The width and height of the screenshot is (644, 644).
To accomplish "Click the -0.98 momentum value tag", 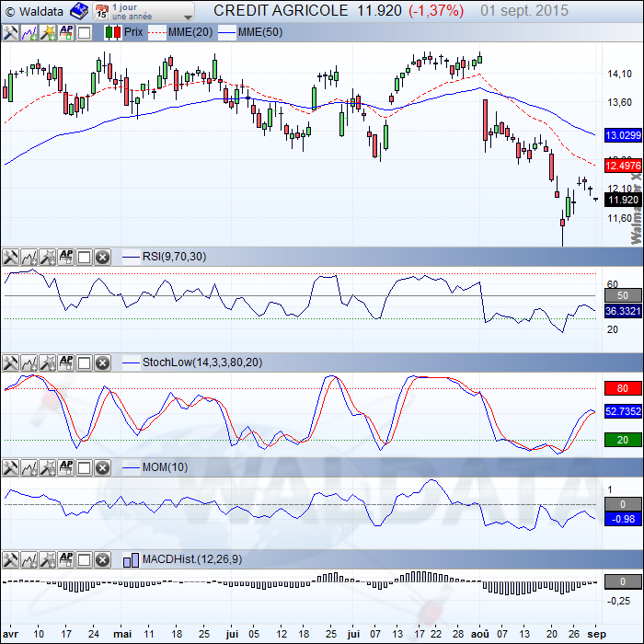I will coord(623,519).
